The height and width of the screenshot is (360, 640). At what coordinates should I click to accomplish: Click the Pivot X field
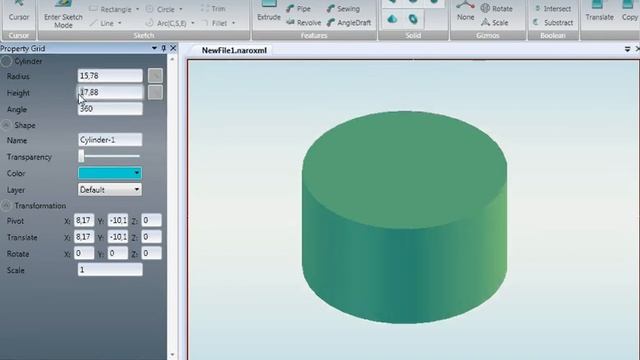point(84,220)
